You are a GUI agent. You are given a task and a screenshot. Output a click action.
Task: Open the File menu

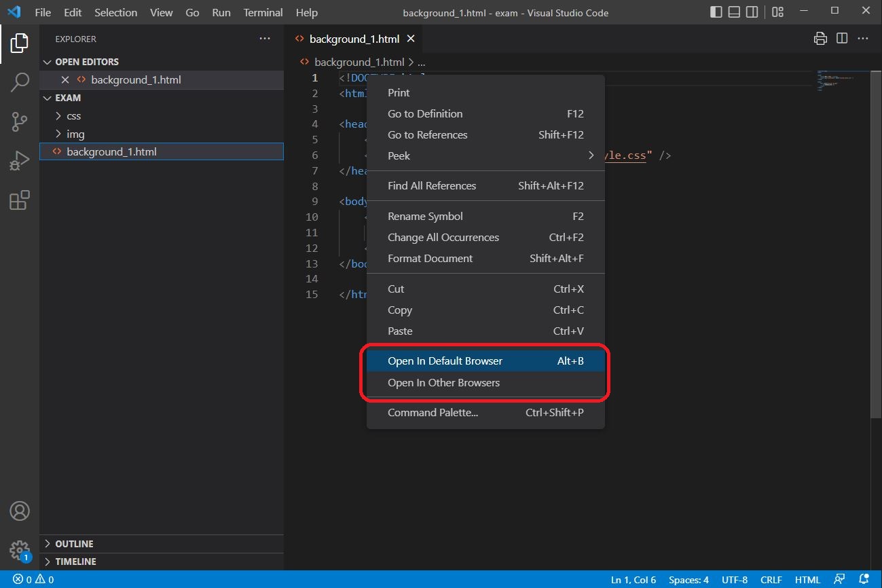(43, 12)
